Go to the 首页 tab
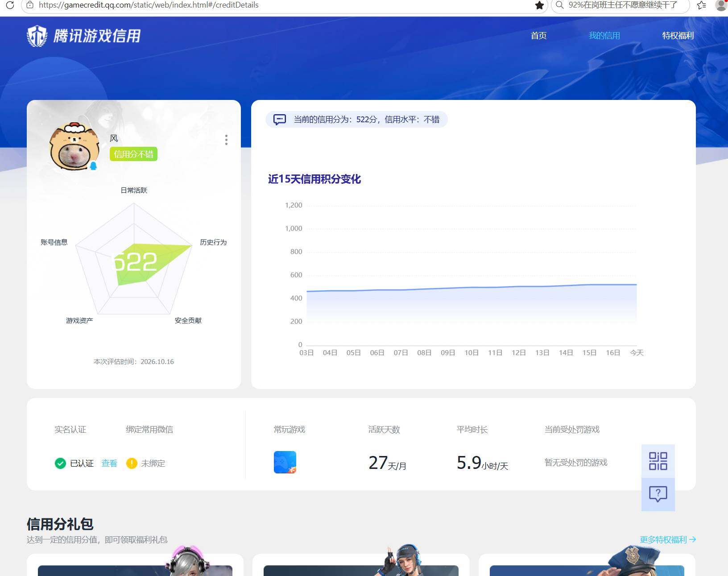This screenshot has height=576, width=728. (539, 36)
